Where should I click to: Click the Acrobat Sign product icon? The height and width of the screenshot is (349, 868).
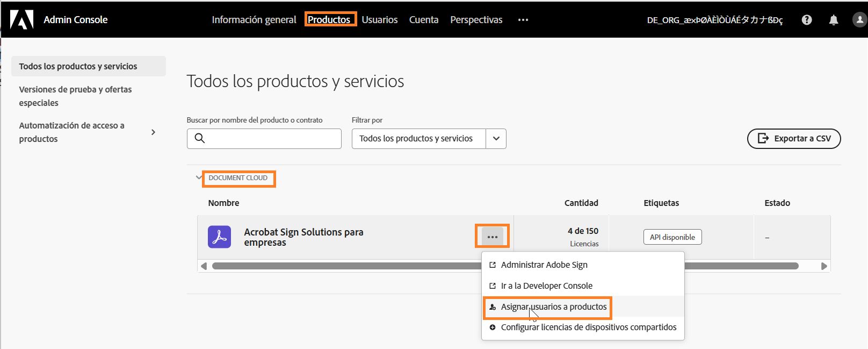(219, 237)
